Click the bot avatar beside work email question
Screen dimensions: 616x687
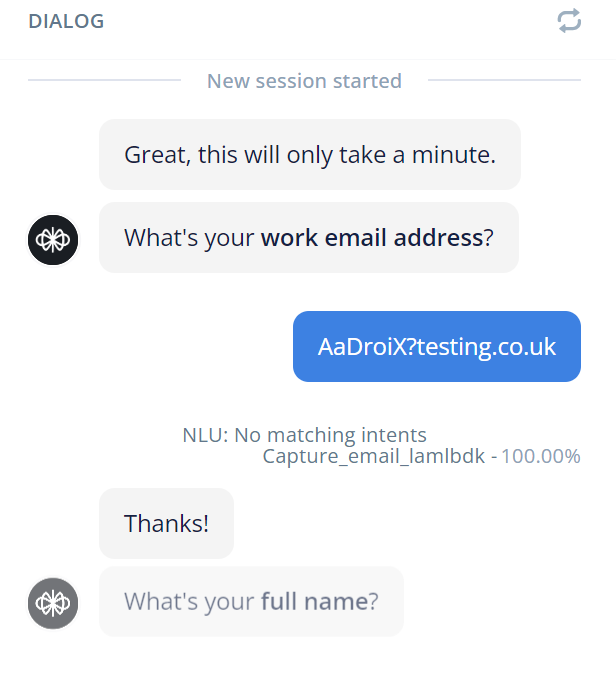click(x=53, y=240)
